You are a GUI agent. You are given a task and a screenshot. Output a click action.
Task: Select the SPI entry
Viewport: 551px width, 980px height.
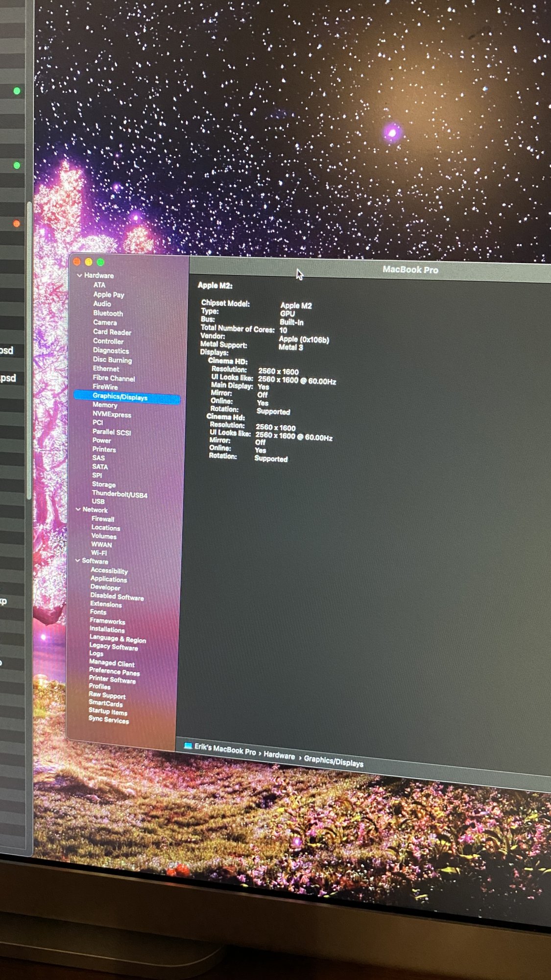click(x=97, y=475)
